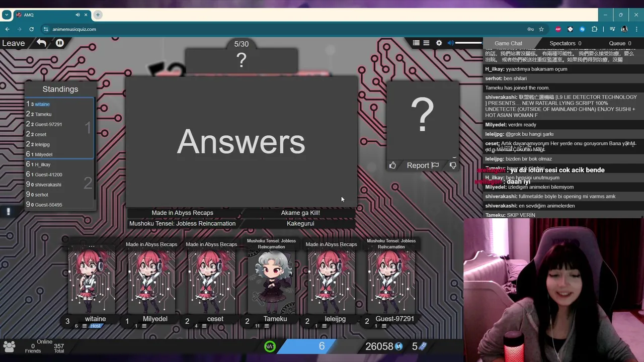Click the Leave game button
This screenshot has height=362, width=644.
[x=14, y=43]
